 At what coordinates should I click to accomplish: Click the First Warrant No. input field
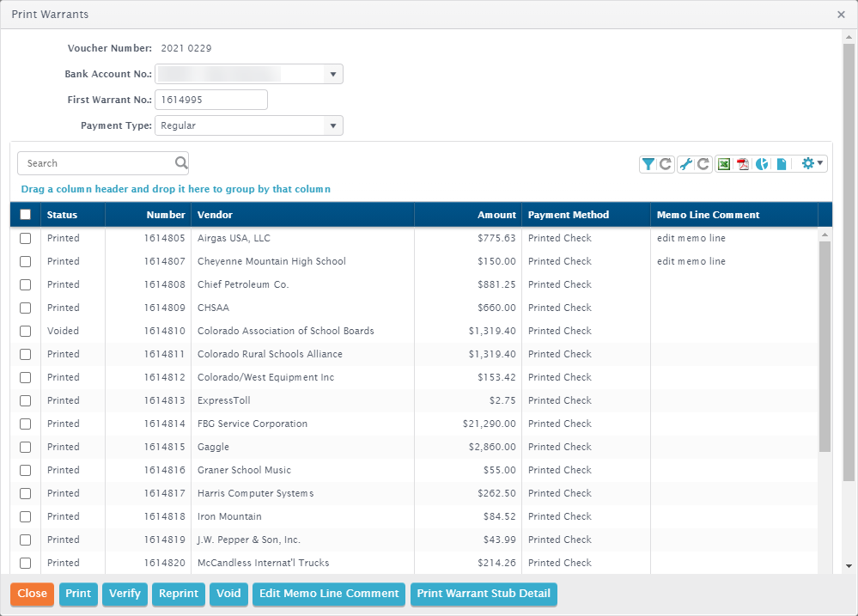pyautogui.click(x=211, y=100)
